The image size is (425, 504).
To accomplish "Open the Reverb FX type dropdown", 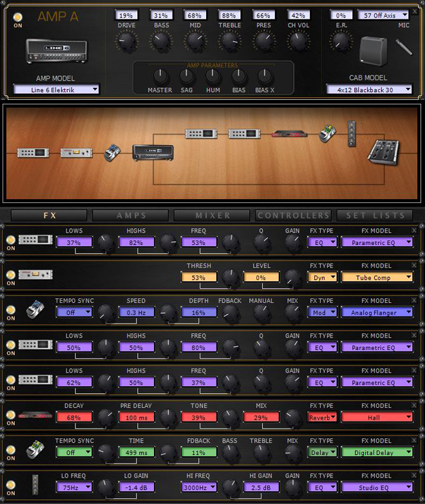I will point(322,418).
